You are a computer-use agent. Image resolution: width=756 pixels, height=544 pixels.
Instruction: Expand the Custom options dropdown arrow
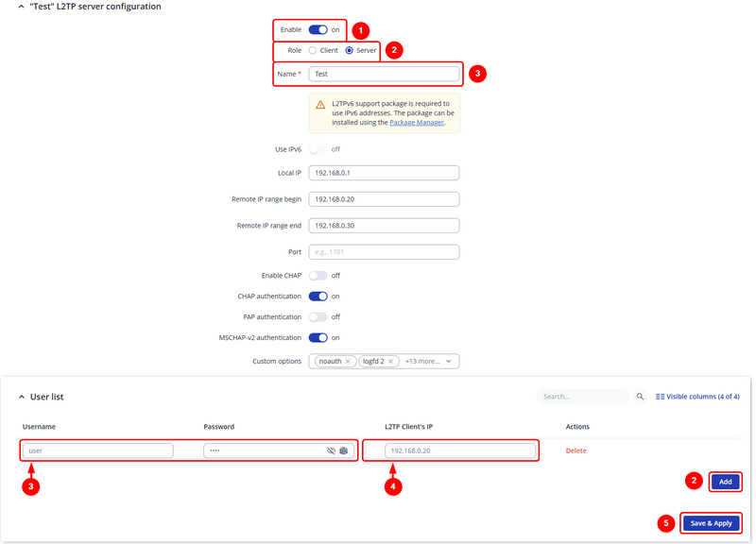tap(449, 362)
